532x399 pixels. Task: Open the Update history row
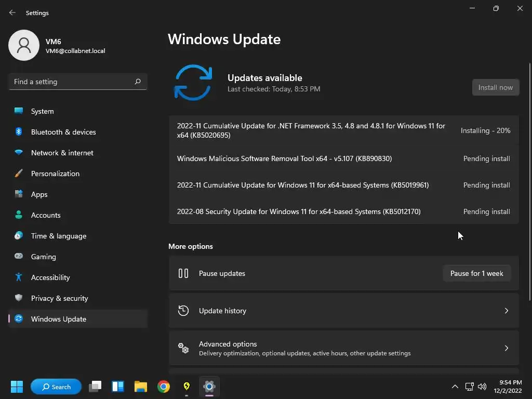pos(344,311)
